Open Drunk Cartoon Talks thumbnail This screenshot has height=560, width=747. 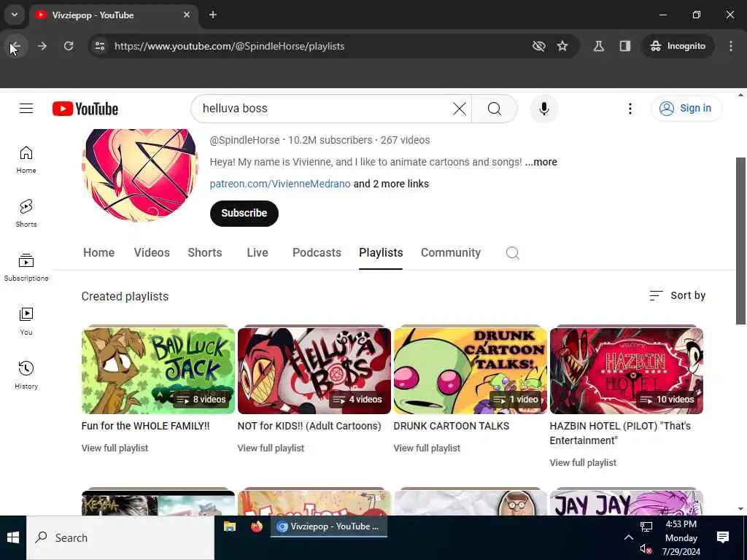tap(471, 370)
